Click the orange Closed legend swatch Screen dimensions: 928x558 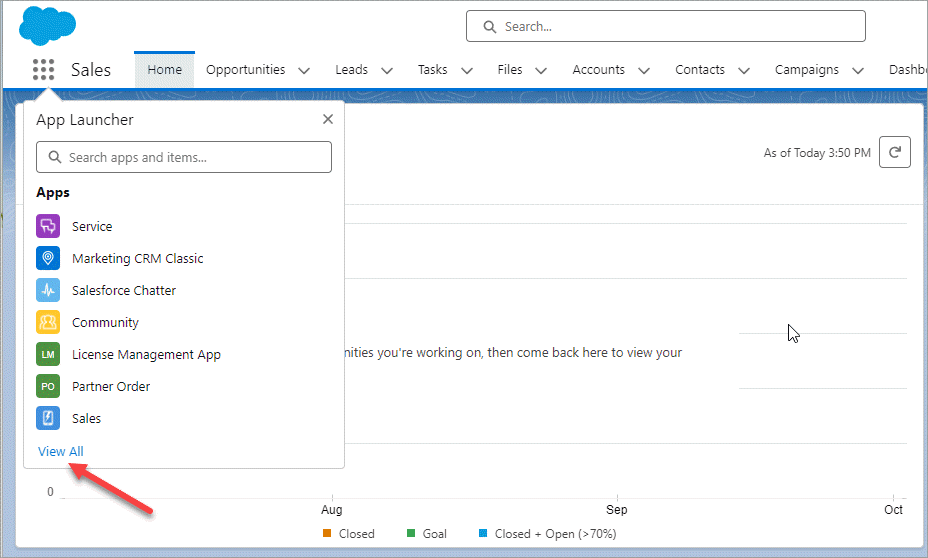coord(327,533)
